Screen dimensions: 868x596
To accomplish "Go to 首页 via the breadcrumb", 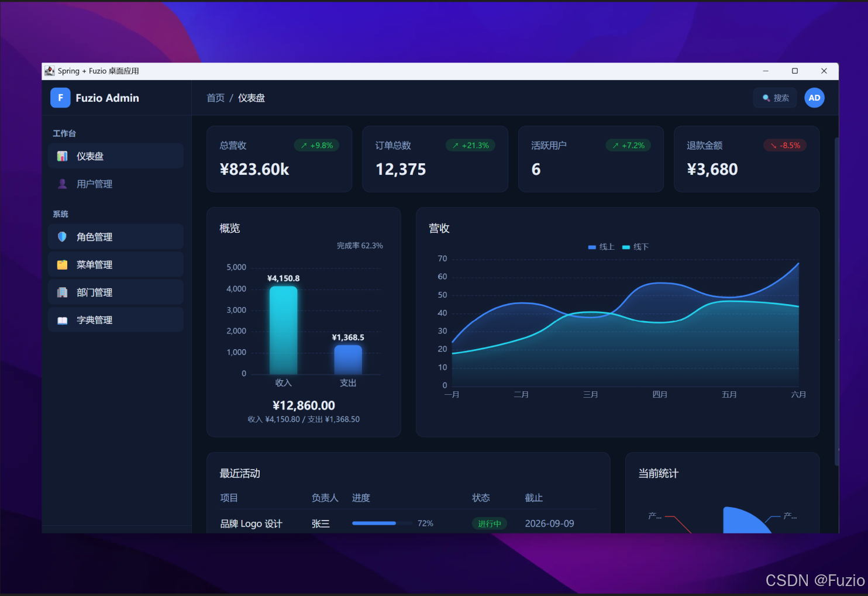I will coord(216,98).
